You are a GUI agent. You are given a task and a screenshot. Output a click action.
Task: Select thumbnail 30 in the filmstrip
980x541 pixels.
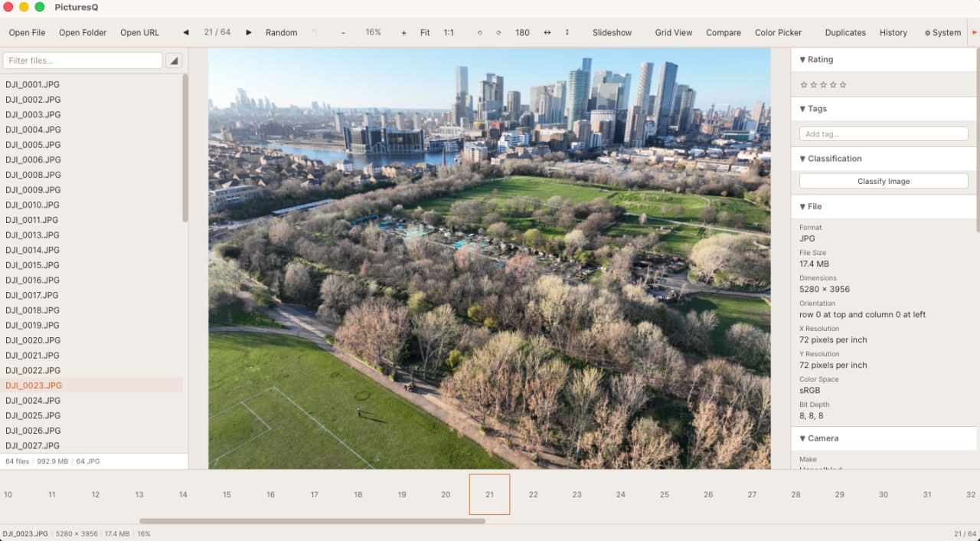tap(883, 494)
